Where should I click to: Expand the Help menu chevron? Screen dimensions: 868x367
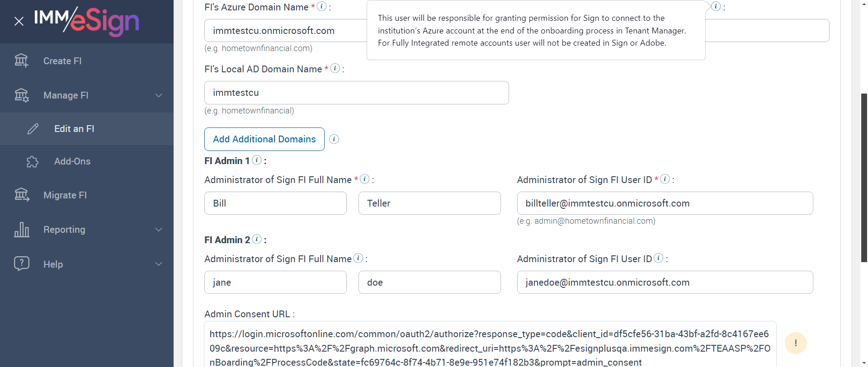click(x=159, y=264)
